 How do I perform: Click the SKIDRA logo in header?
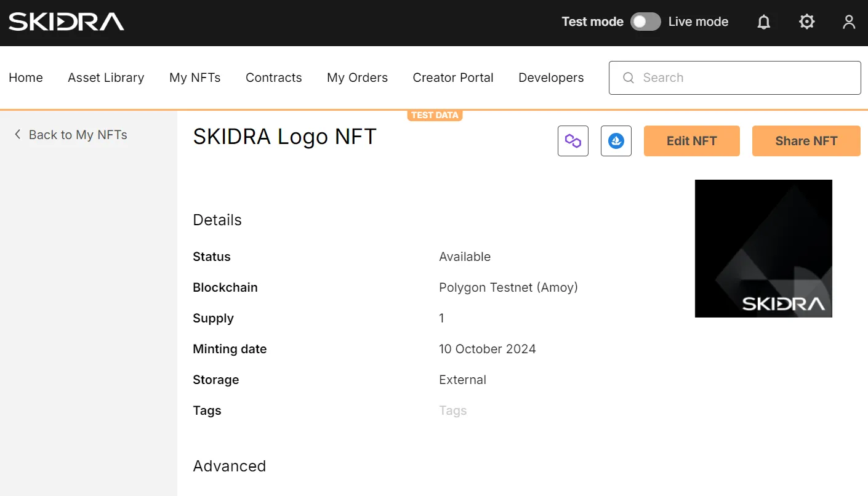point(66,22)
